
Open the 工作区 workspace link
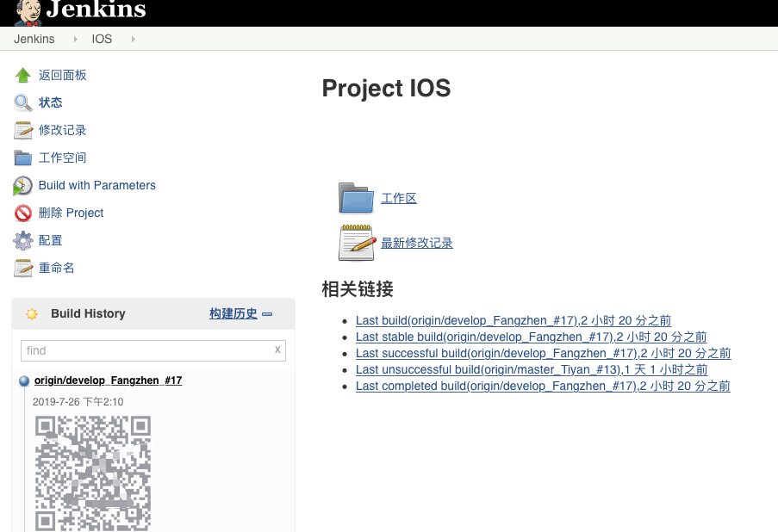399,198
